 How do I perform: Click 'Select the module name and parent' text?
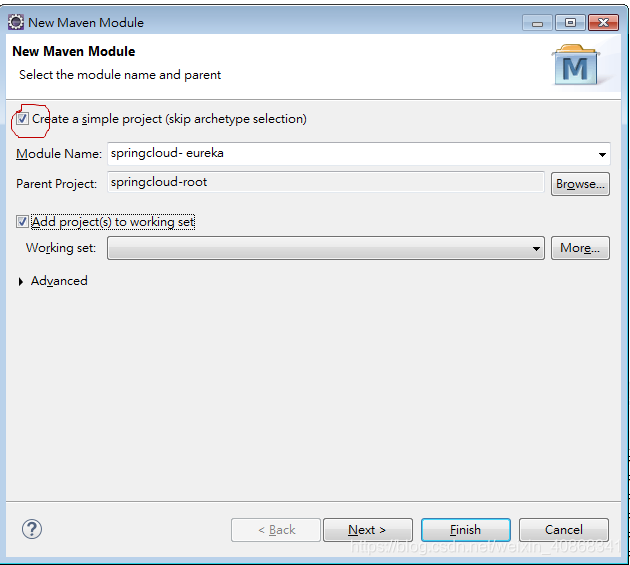point(120,75)
